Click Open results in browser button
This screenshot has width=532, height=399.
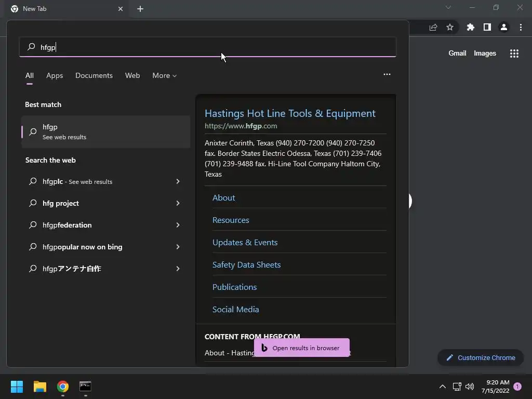[x=302, y=348]
